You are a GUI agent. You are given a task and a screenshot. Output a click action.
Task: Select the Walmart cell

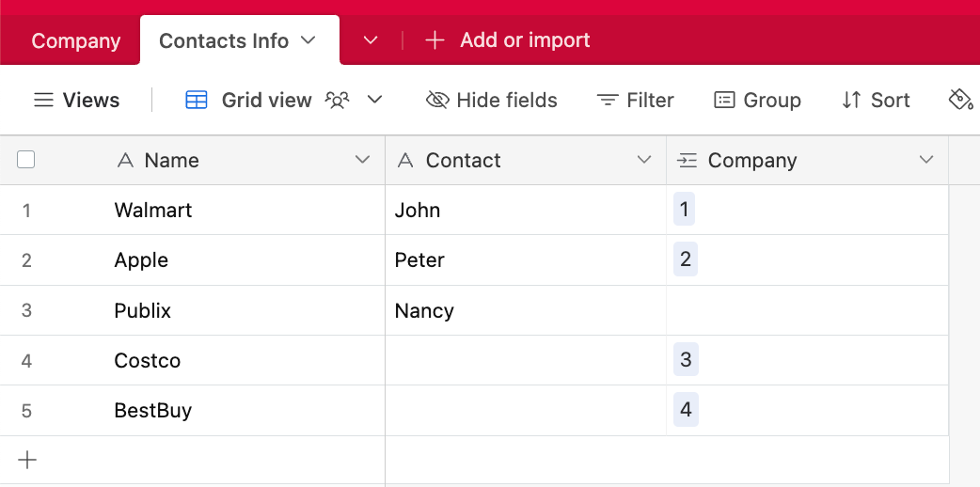(x=244, y=210)
